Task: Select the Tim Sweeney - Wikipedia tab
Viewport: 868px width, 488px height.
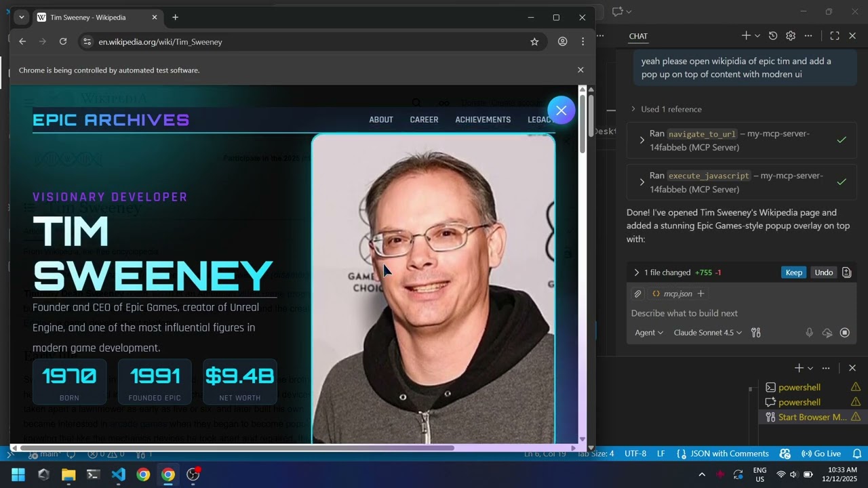Action: pos(98,17)
